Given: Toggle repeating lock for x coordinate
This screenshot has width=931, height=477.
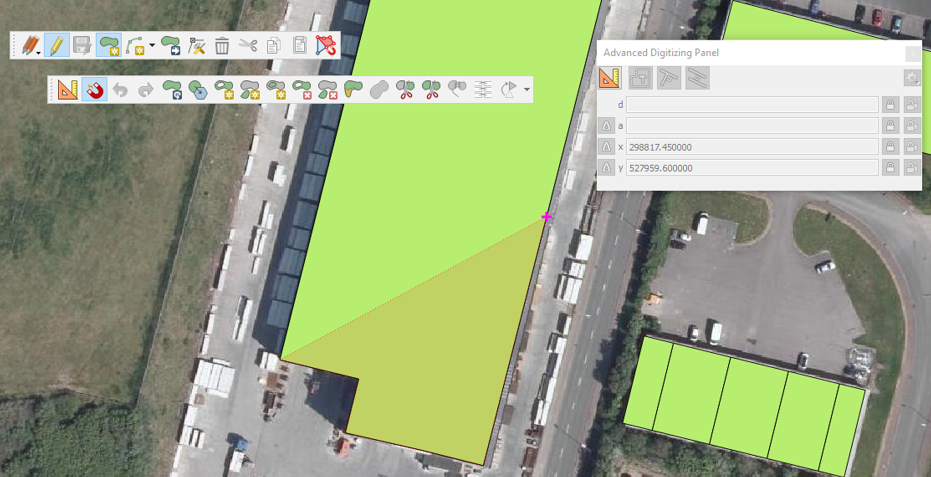Looking at the screenshot, I should (x=911, y=147).
